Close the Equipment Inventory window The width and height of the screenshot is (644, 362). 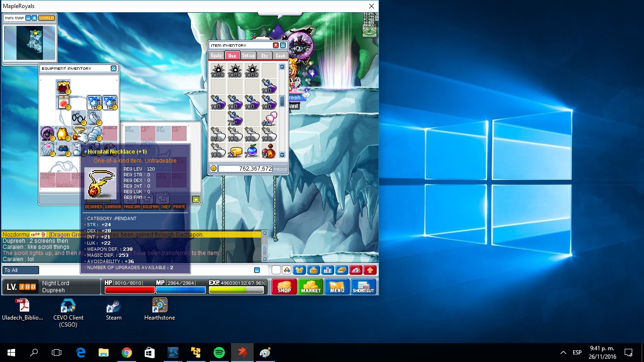tap(114, 68)
